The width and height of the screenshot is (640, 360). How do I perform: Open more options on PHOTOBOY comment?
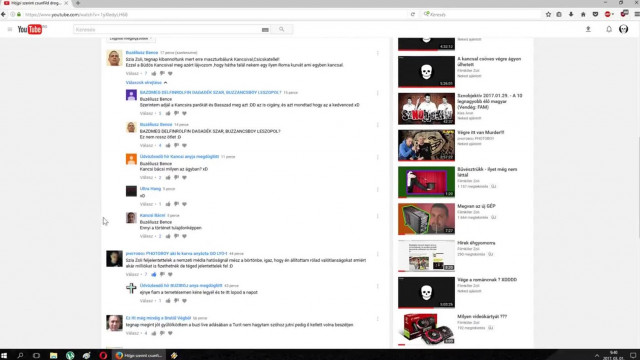click(x=378, y=254)
